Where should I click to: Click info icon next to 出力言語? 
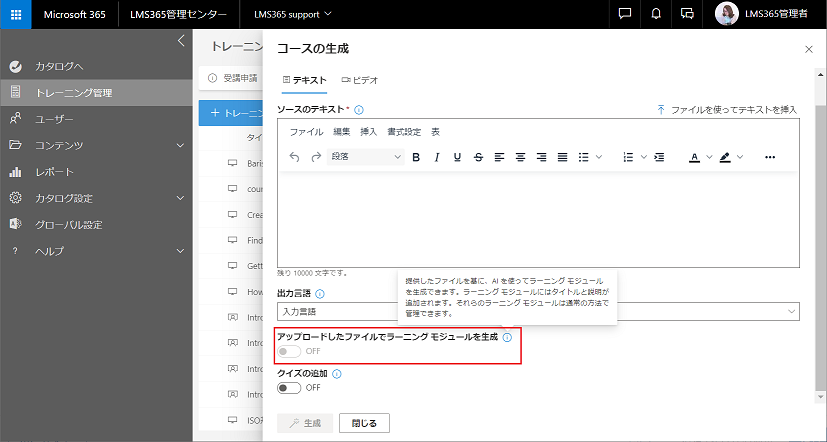pyautogui.click(x=319, y=293)
